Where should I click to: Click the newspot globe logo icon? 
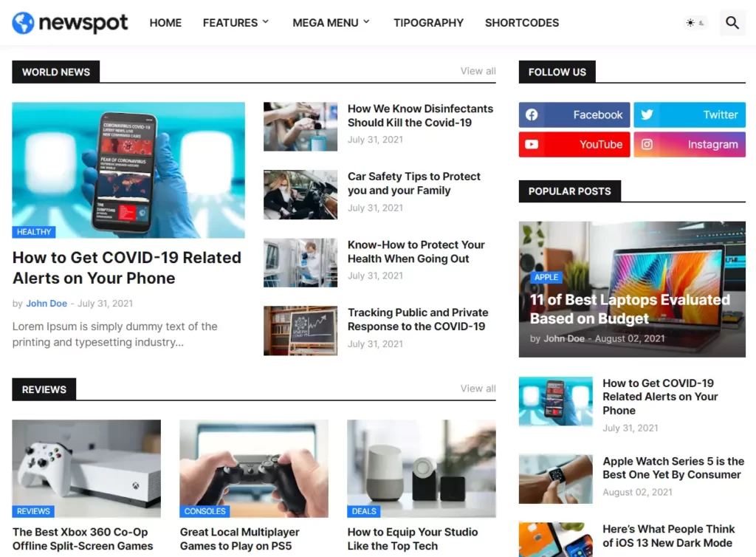coord(24,23)
